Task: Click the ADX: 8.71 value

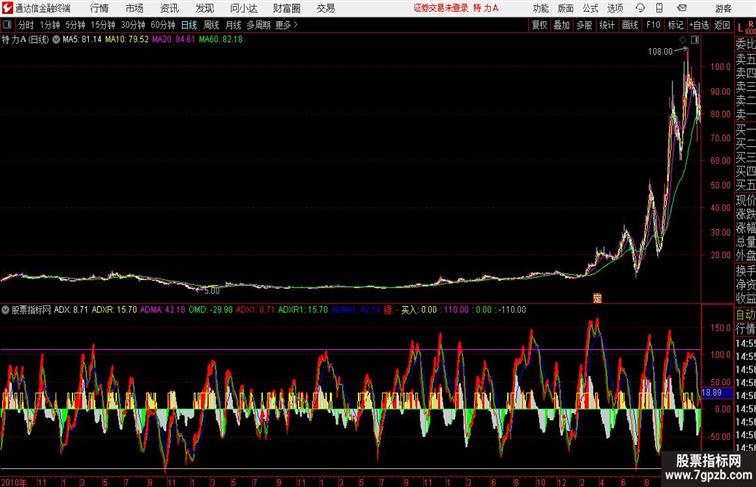Action: coord(71,310)
